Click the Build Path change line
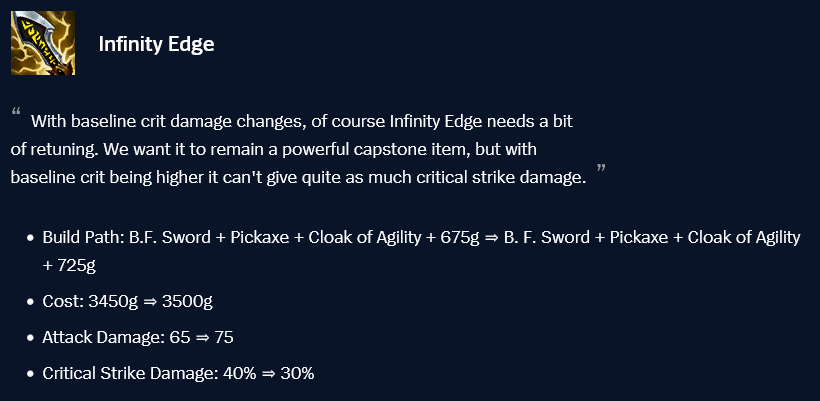This screenshot has width=820, height=401. (420, 238)
